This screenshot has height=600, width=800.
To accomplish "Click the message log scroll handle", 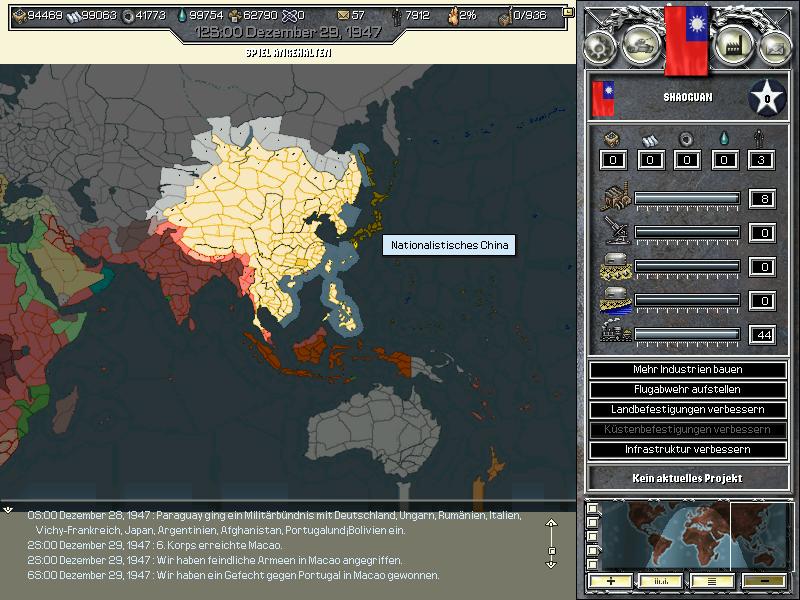I will coord(552,551).
